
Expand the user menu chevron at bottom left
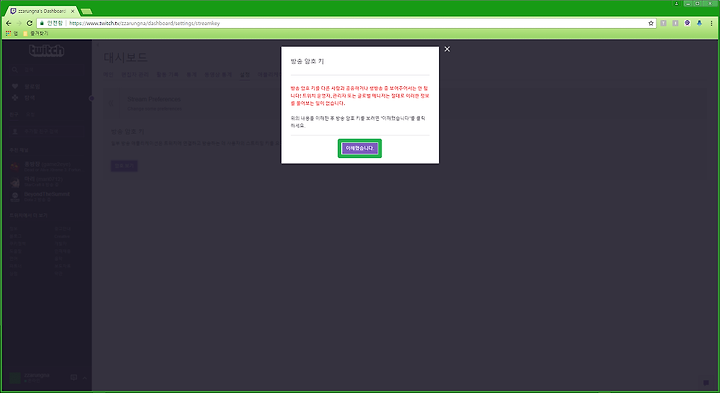pyautogui.click(x=85, y=378)
